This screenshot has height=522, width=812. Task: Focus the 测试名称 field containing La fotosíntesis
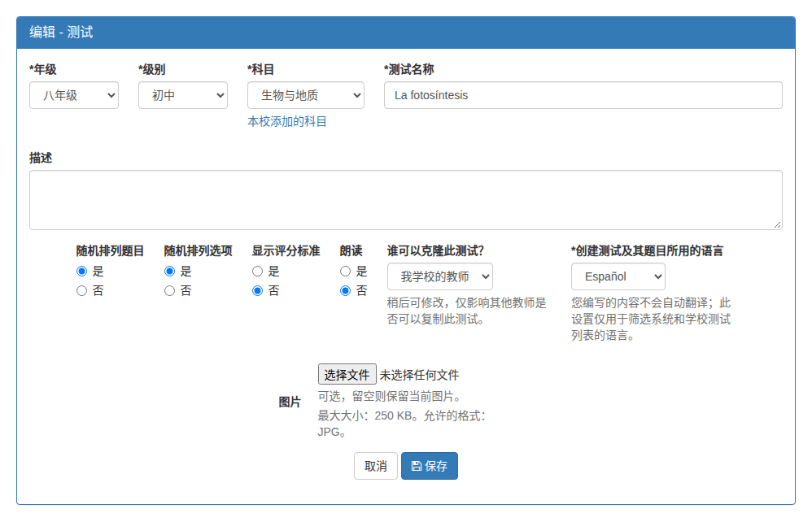click(x=583, y=95)
